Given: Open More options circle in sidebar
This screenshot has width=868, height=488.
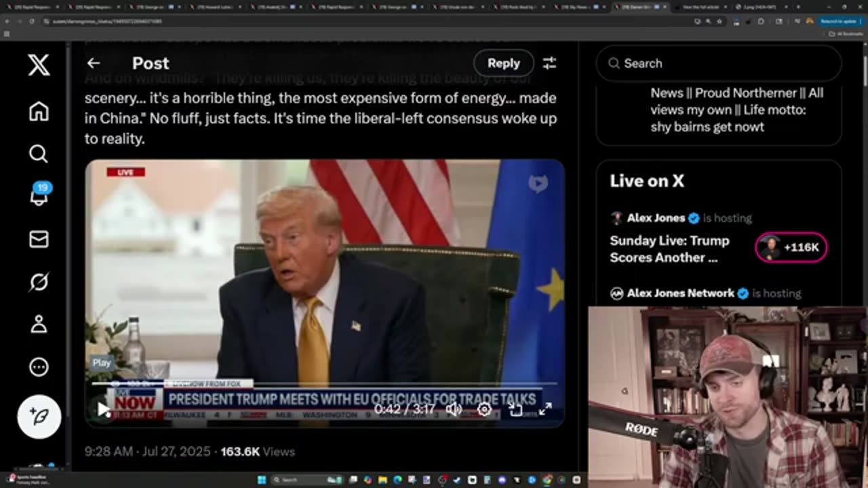Looking at the screenshot, I should tap(39, 367).
